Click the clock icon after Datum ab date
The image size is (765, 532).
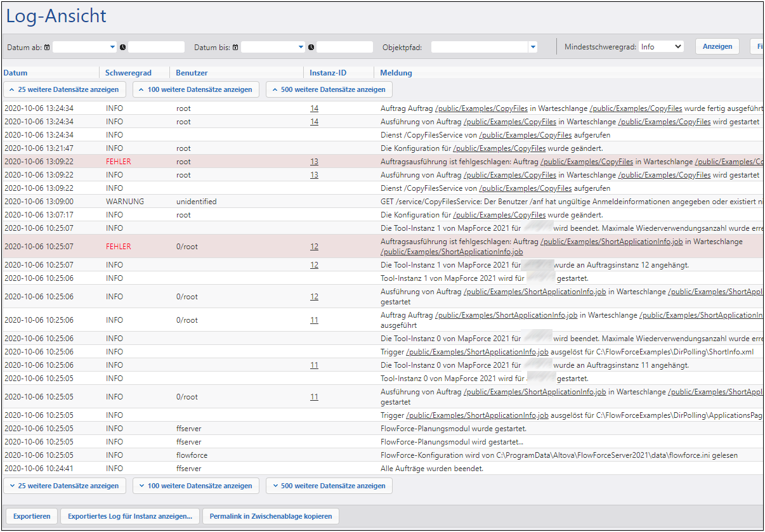(x=122, y=48)
